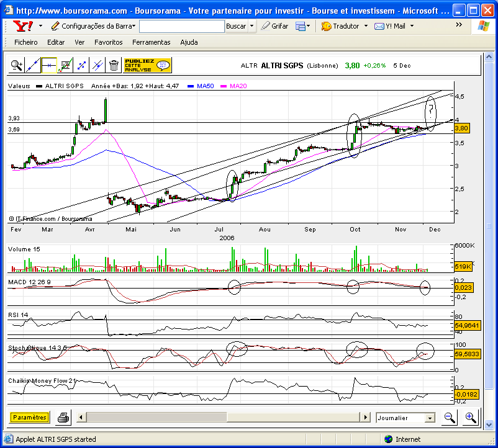Click the Chaikin Money Flow 21 label
Viewport: 498px width, 448px height.
pyautogui.click(x=42, y=381)
